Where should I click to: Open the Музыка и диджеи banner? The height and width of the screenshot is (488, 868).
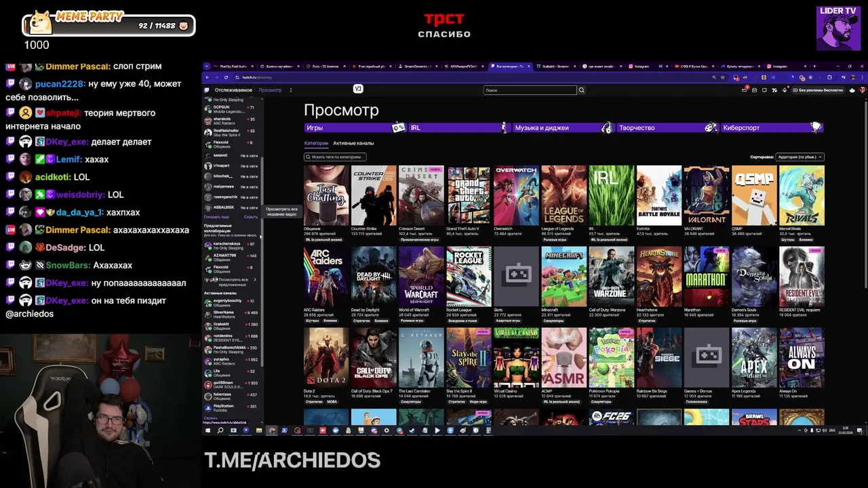tap(563, 127)
